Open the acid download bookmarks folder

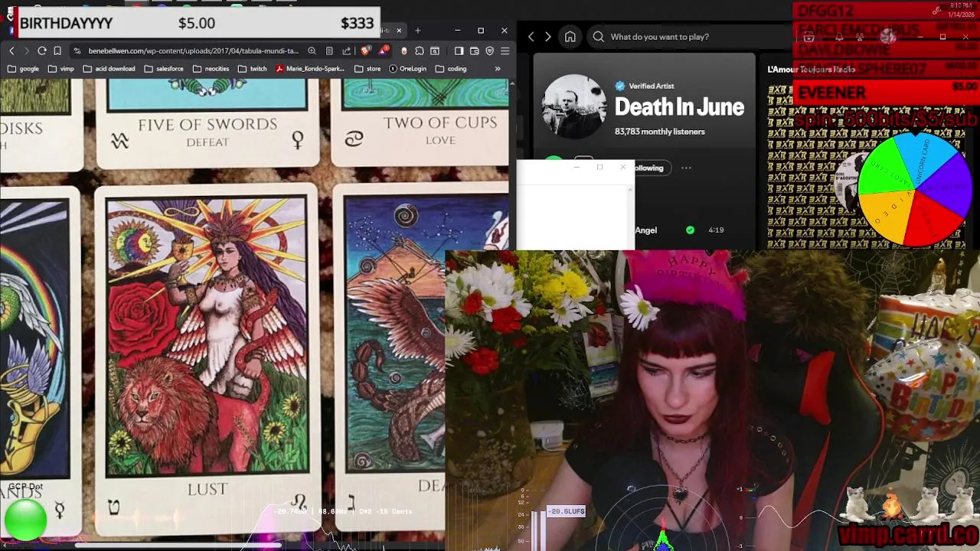pos(109,68)
